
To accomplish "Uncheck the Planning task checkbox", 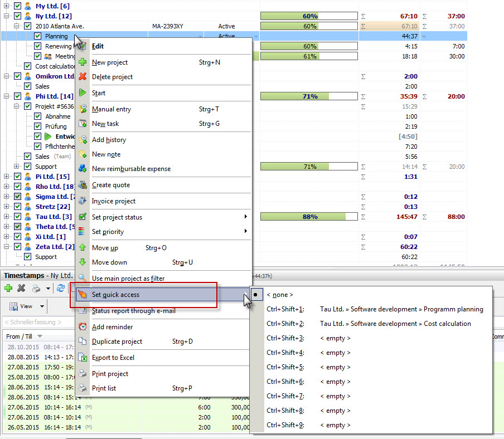I will (38, 36).
